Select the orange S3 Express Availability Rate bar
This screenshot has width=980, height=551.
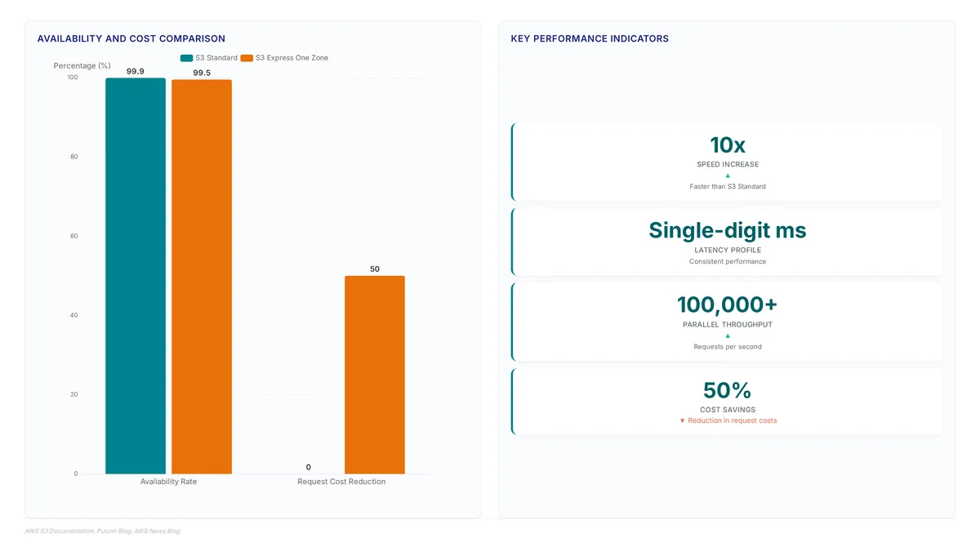tap(202, 277)
